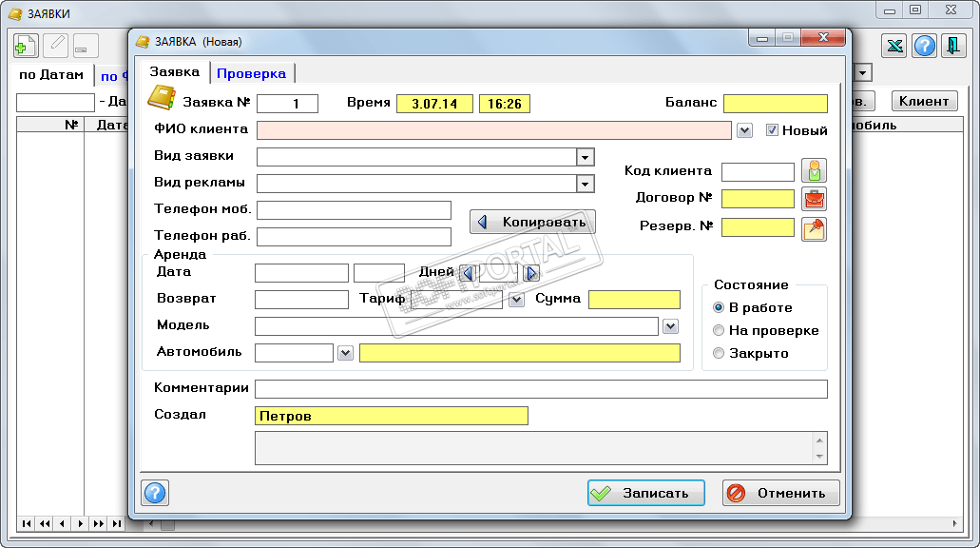980x548 pixels.
Task: Select the На проверке radio button
Action: pyautogui.click(x=719, y=330)
